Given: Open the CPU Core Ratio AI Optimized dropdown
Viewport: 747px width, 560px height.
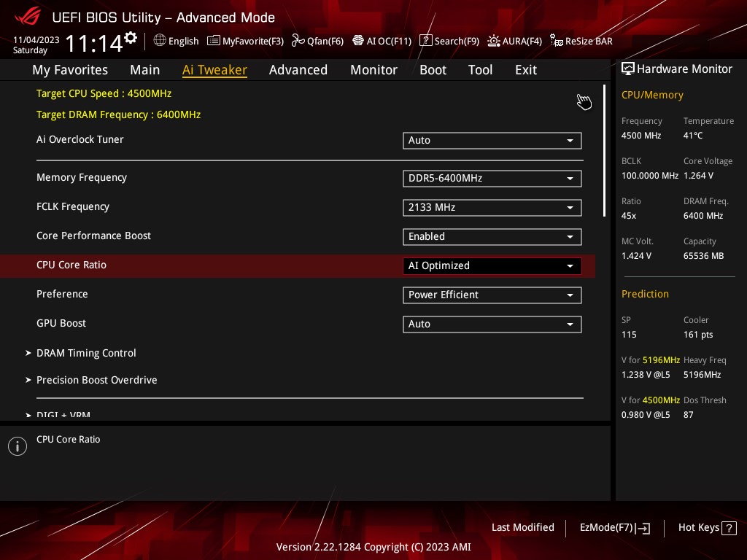Looking at the screenshot, I should tap(492, 265).
